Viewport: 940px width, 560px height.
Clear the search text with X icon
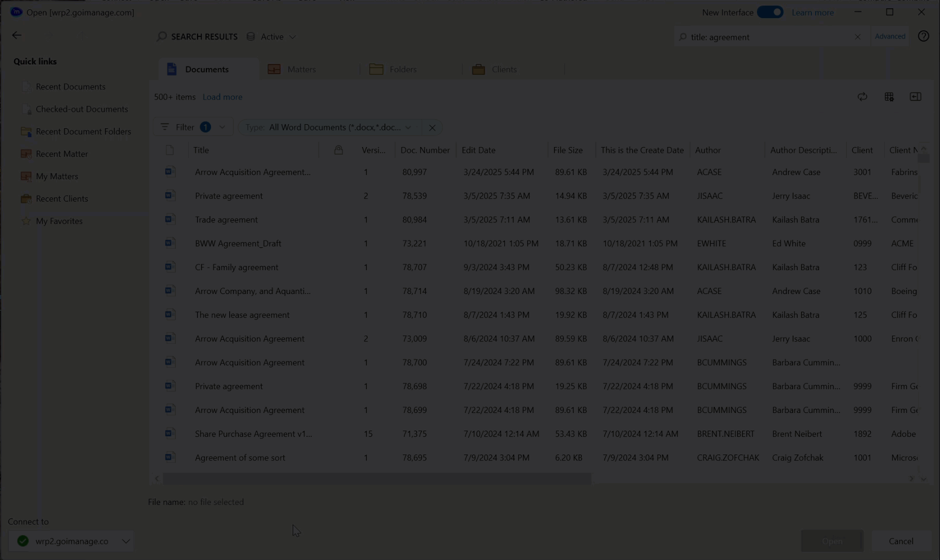tap(857, 37)
